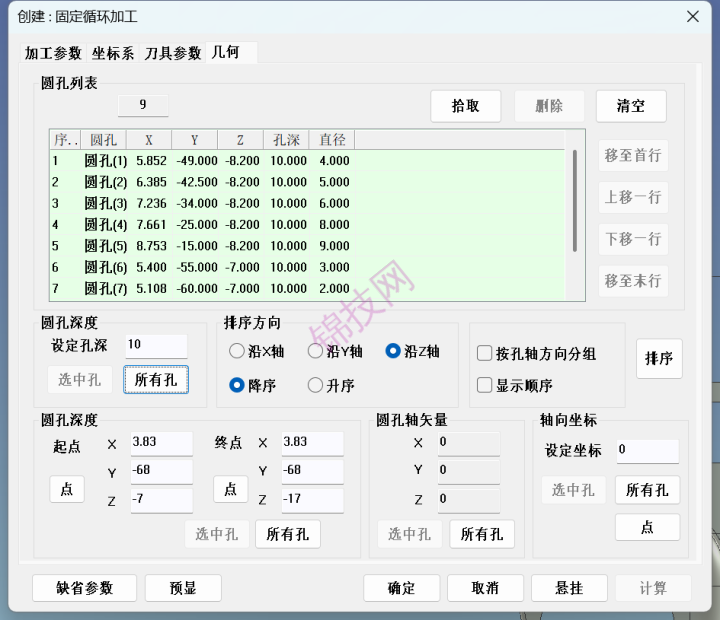This screenshot has width=720, height=620.
Task: Close the 固定循环加工 dialog
Action: pyautogui.click(x=693, y=17)
